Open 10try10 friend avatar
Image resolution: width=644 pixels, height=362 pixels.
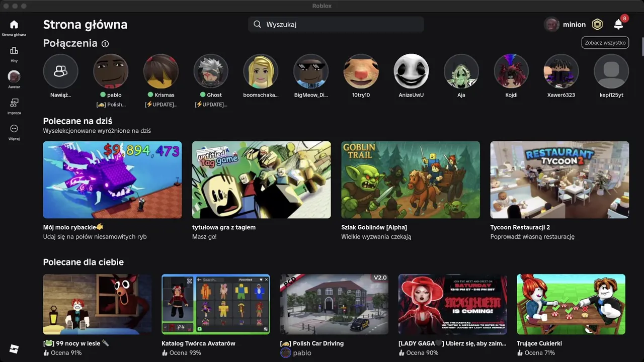coord(361,71)
